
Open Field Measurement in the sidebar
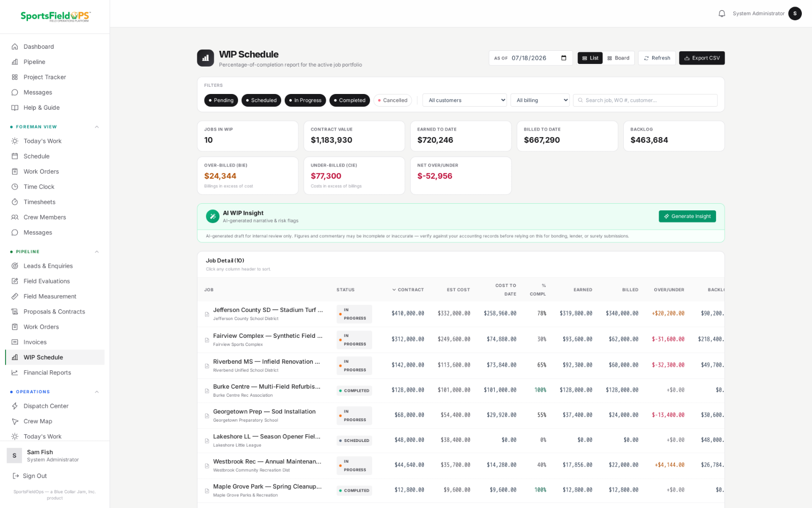pyautogui.click(x=55, y=297)
